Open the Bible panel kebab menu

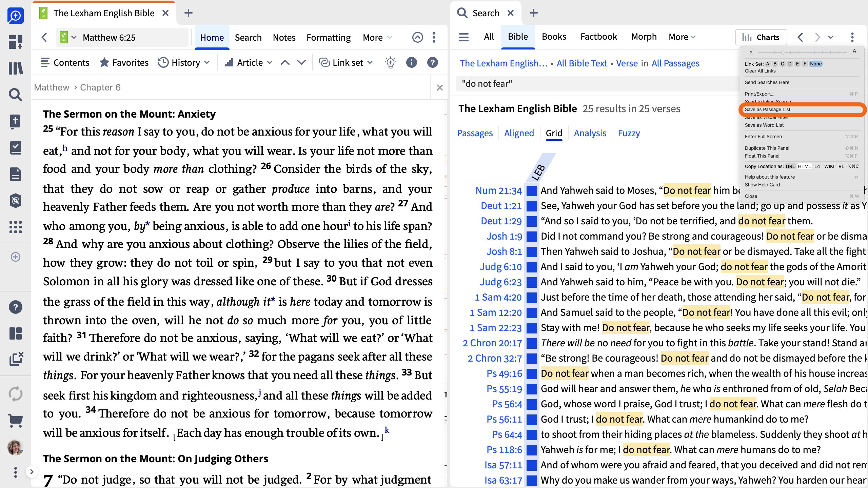pyautogui.click(x=434, y=37)
